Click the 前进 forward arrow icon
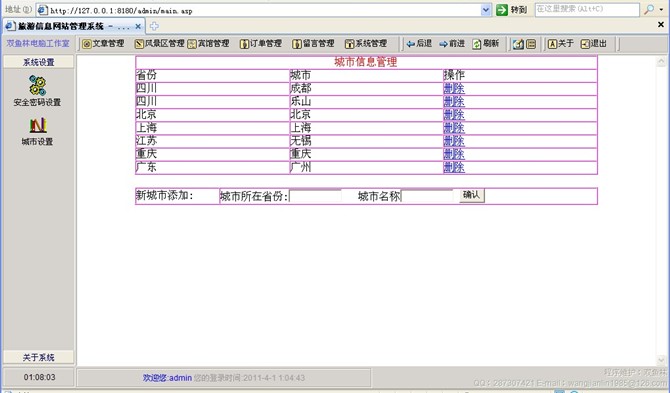670x393 pixels. click(x=444, y=44)
